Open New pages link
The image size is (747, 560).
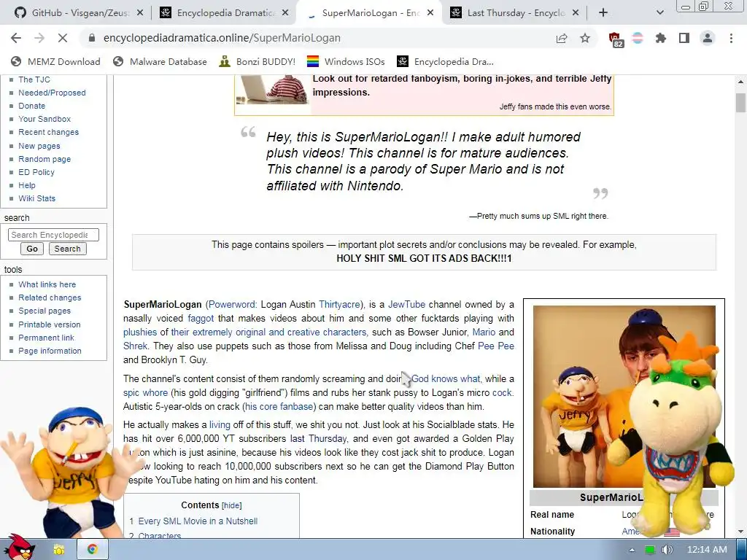(39, 146)
